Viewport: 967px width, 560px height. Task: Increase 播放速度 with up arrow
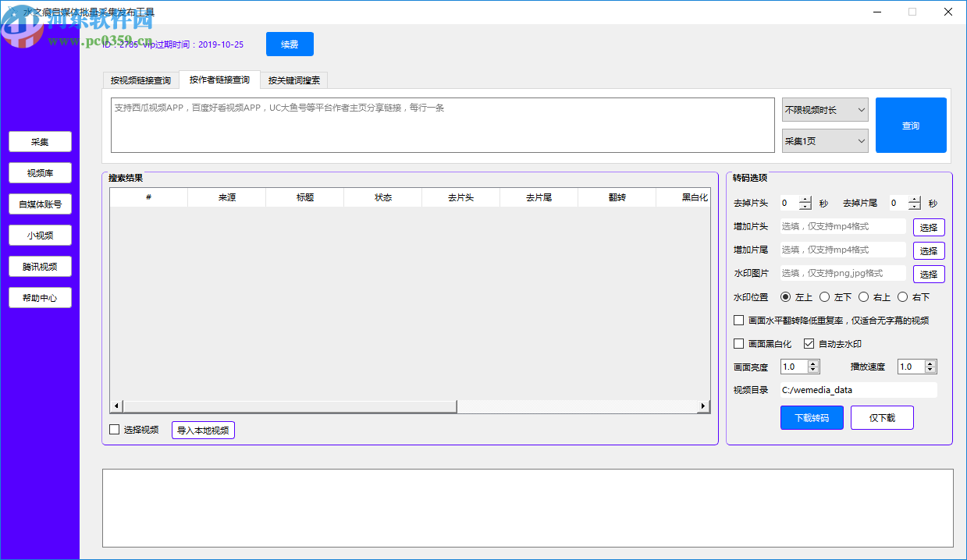coord(931,363)
